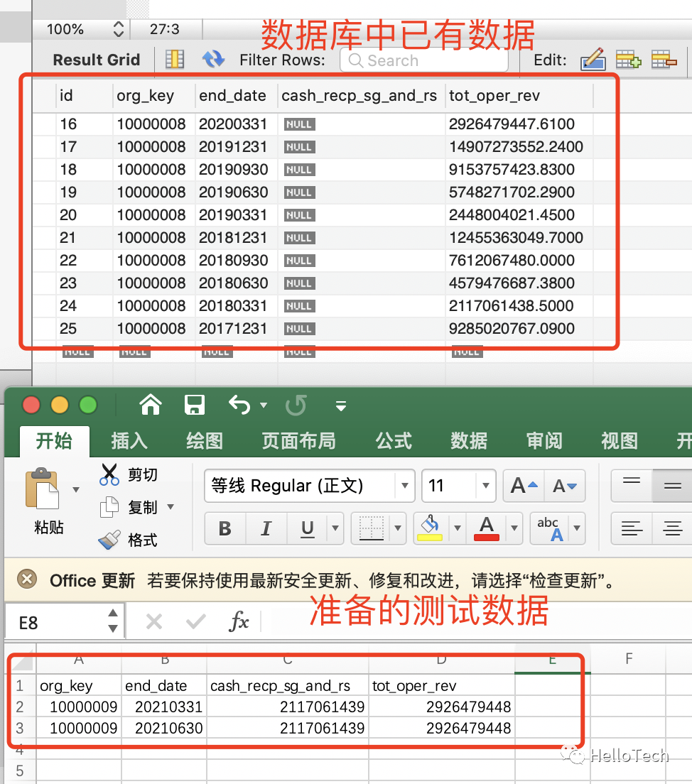Screen dimensions: 692x784
Task: Cancel formula entry with X
Action: [154, 621]
